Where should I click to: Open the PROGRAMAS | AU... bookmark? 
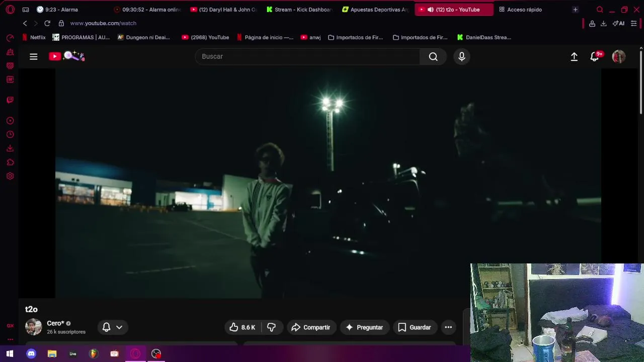81,37
